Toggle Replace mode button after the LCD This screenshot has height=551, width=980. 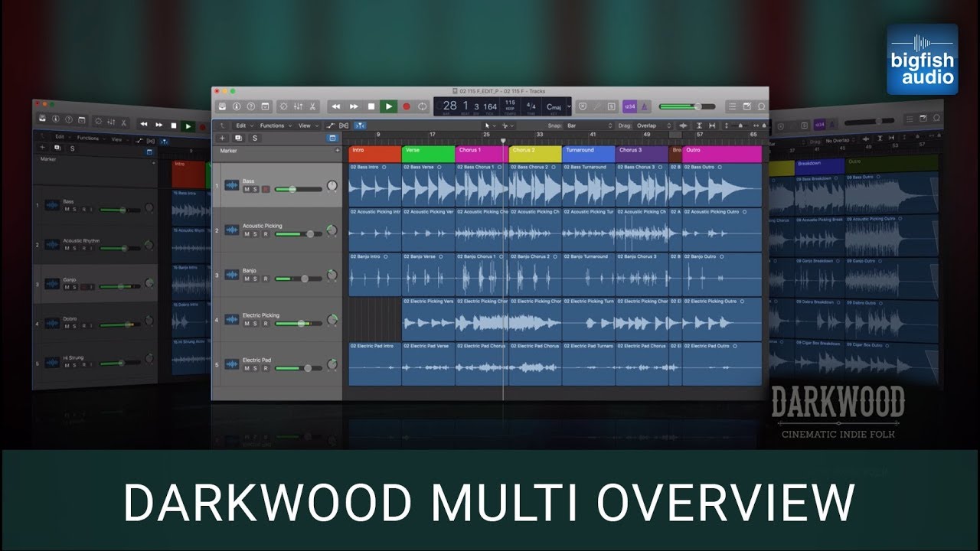coord(583,106)
